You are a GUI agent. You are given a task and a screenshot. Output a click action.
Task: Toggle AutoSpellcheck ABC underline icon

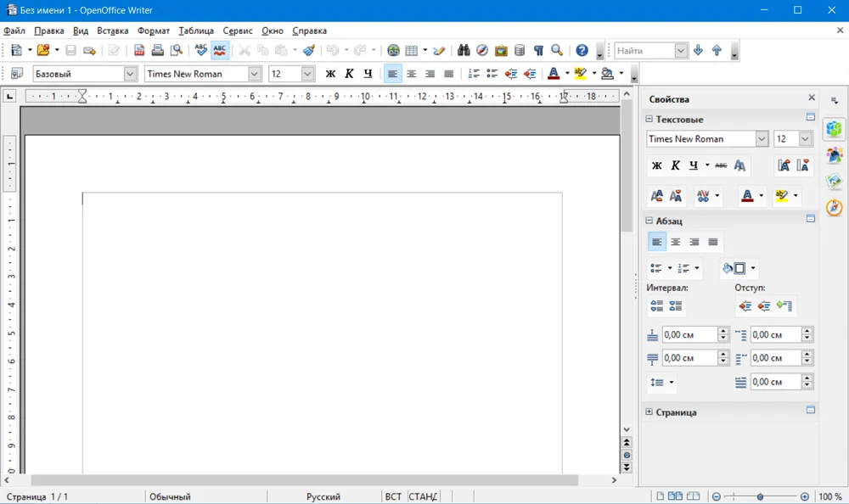(x=220, y=50)
